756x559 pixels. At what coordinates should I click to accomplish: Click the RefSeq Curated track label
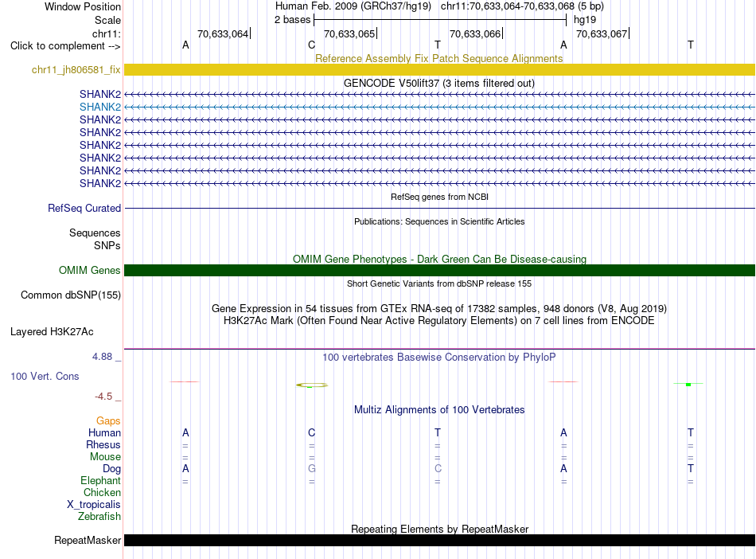click(x=84, y=209)
